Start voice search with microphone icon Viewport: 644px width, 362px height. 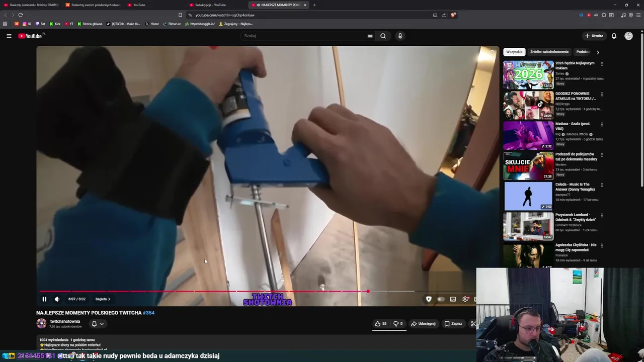click(x=400, y=36)
